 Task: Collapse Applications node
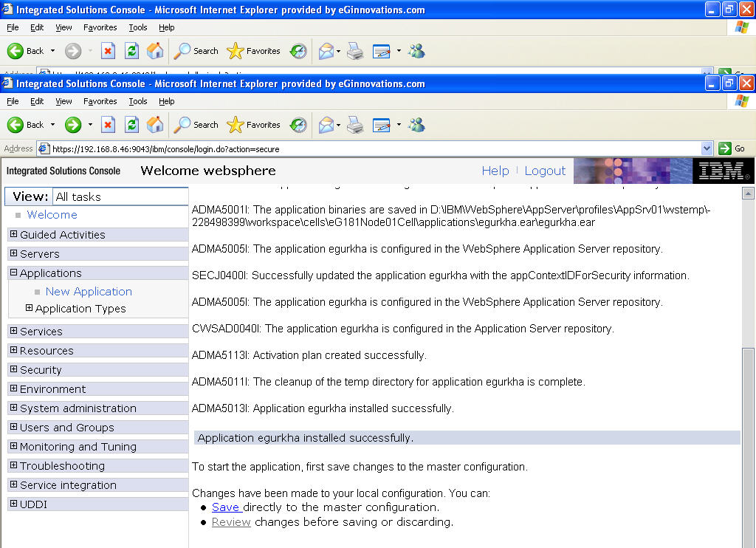pyautogui.click(x=13, y=273)
